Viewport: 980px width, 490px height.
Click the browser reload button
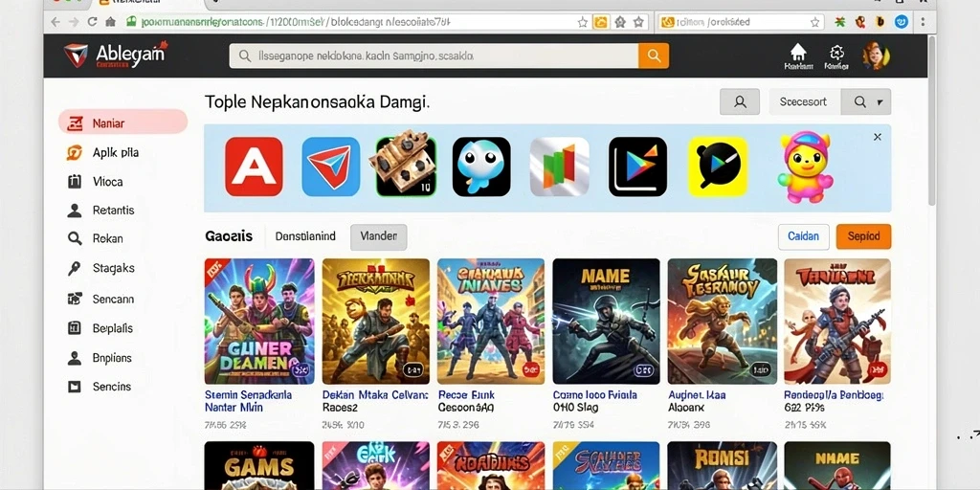click(x=92, y=22)
